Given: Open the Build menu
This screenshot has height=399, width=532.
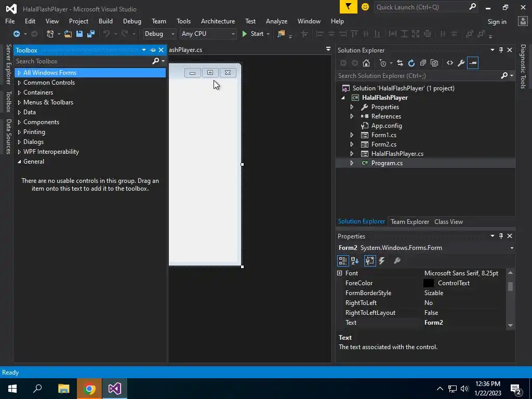Looking at the screenshot, I should tap(105, 21).
